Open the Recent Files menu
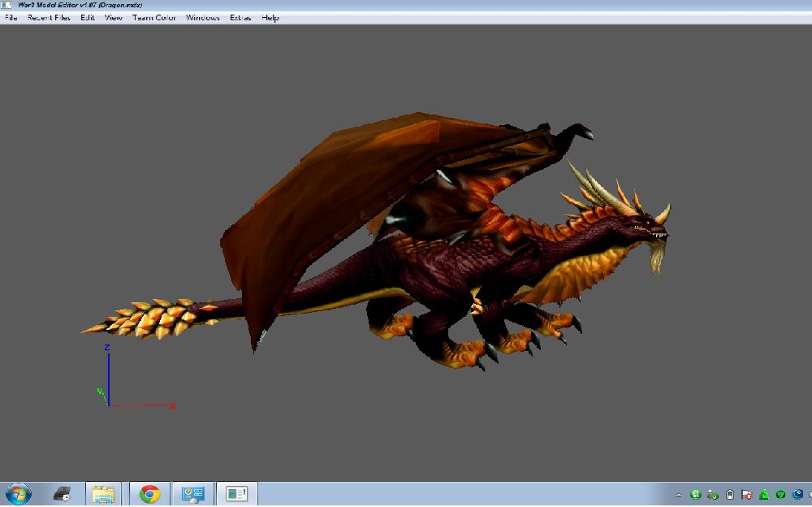The image size is (812, 507). click(49, 18)
